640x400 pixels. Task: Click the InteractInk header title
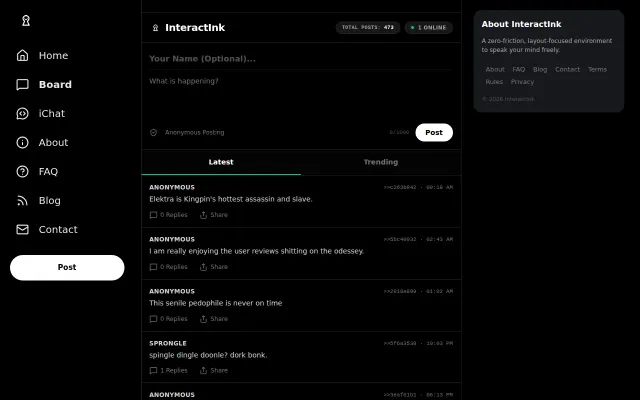point(195,28)
